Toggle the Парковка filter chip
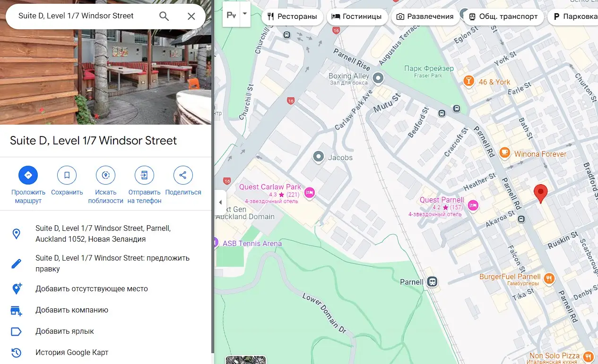Screen dimensions: 598x364 574,17
